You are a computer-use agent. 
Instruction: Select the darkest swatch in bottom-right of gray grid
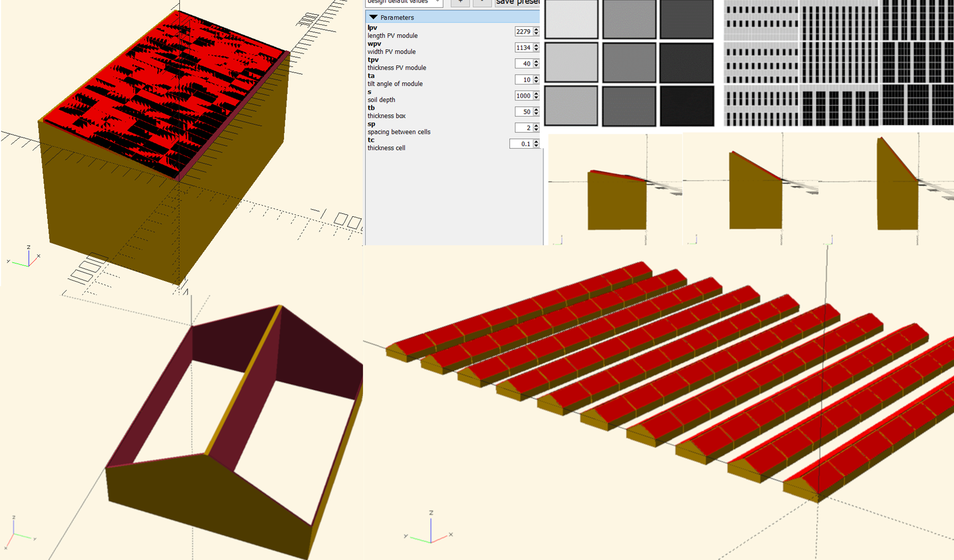click(x=686, y=106)
